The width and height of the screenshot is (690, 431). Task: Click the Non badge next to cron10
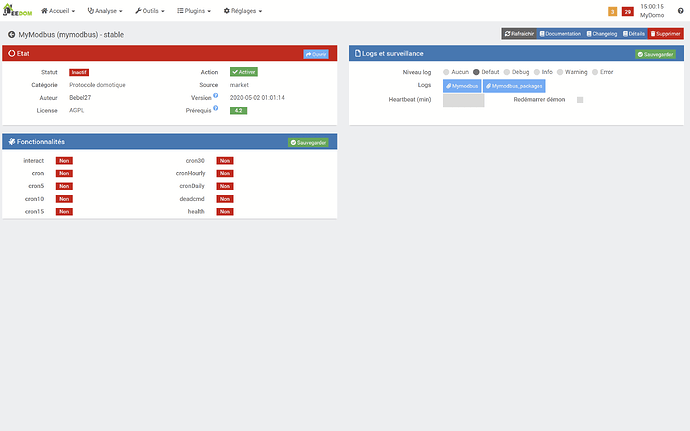click(x=64, y=199)
